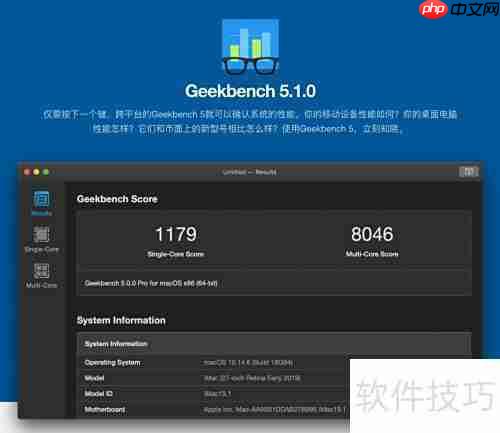Click the php Chinese site logo

459,10
